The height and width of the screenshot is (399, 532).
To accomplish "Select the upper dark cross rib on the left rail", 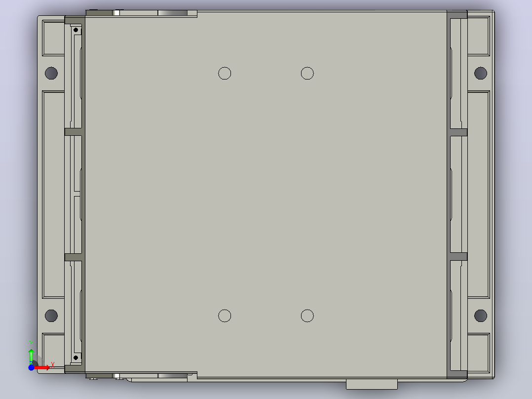I will pyautogui.click(x=73, y=132).
